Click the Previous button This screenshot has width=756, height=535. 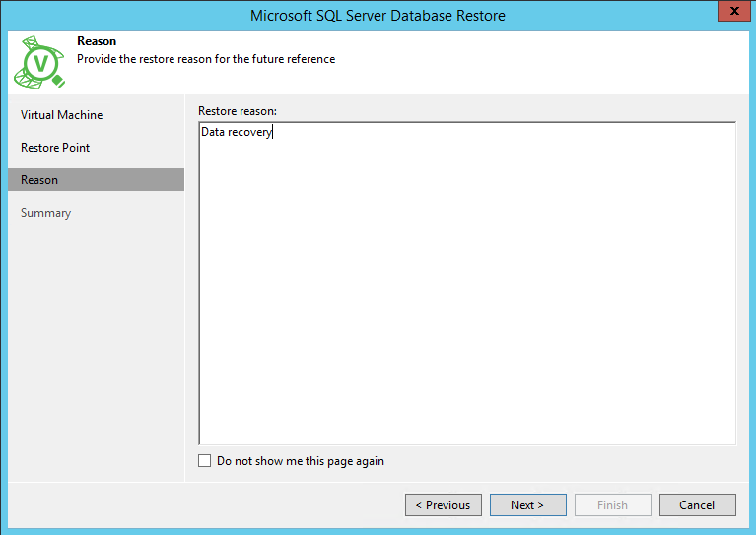click(x=444, y=504)
